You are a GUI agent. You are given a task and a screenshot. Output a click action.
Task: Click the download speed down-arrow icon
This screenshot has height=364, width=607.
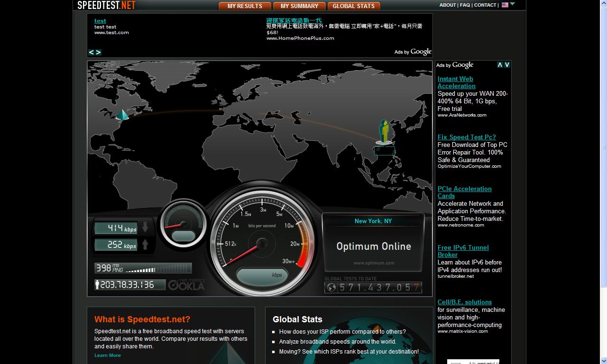click(145, 227)
